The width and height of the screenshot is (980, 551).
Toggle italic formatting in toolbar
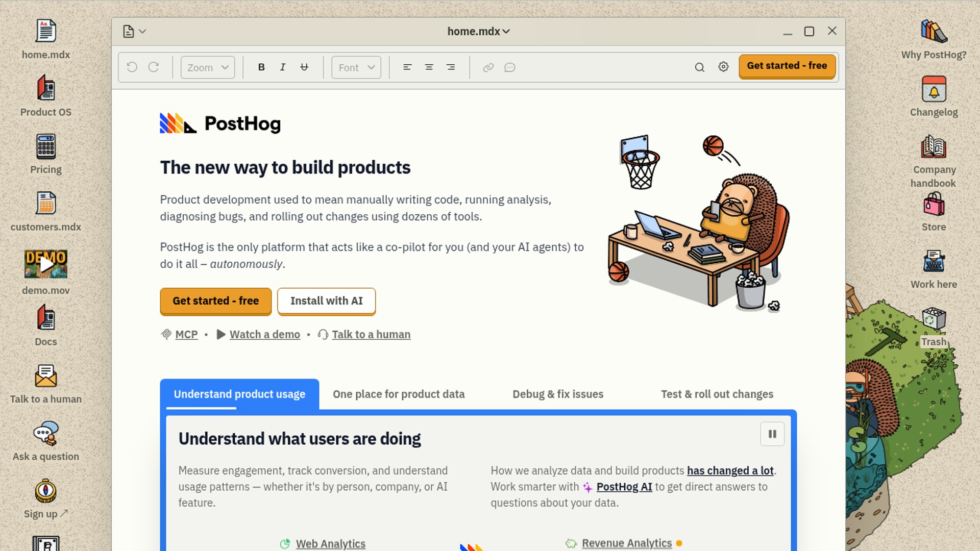tap(283, 67)
